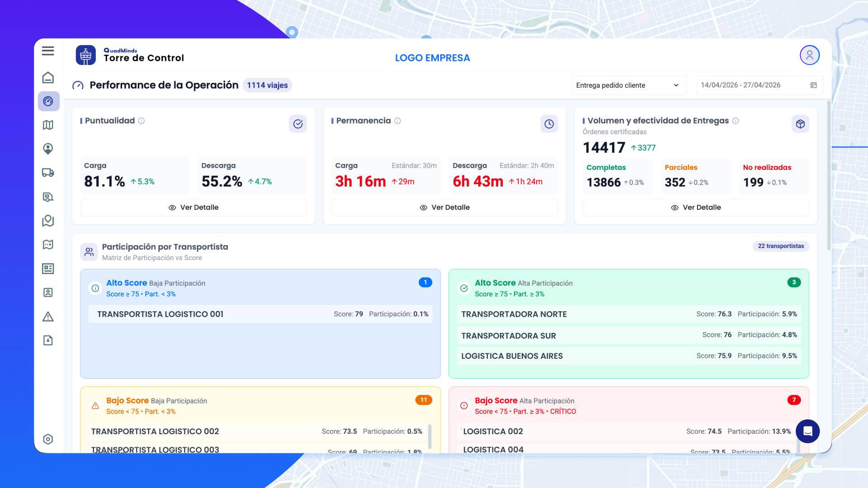868x488 pixels.
Task: Open the folded map sidebar icon
Action: pyautogui.click(x=48, y=125)
